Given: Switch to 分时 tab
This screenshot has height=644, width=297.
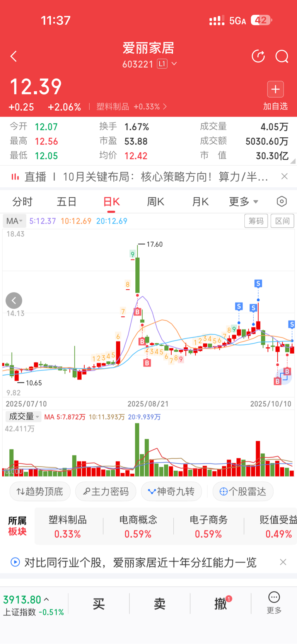Looking at the screenshot, I should 22,202.
